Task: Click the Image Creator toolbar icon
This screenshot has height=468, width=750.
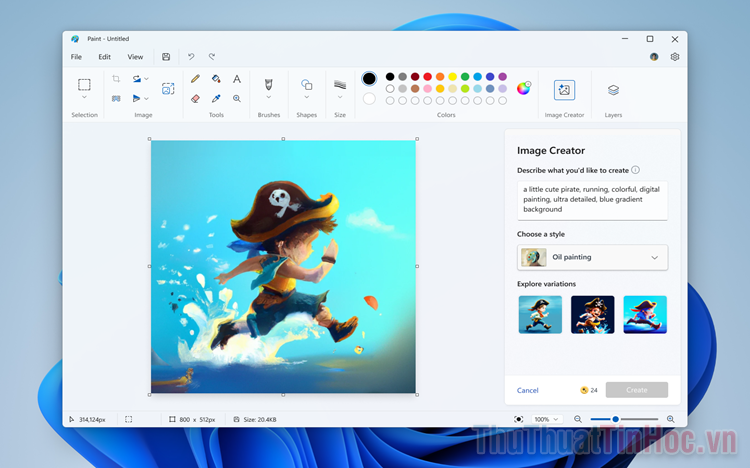Action: pyautogui.click(x=564, y=90)
